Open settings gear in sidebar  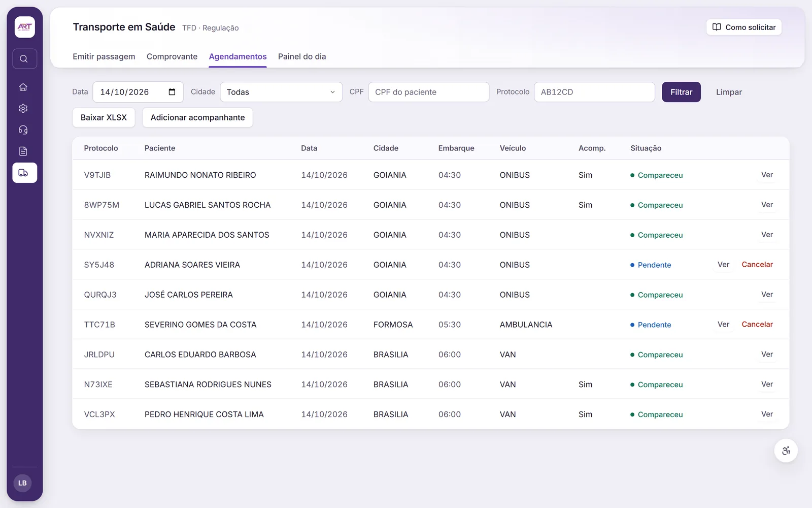coord(23,108)
